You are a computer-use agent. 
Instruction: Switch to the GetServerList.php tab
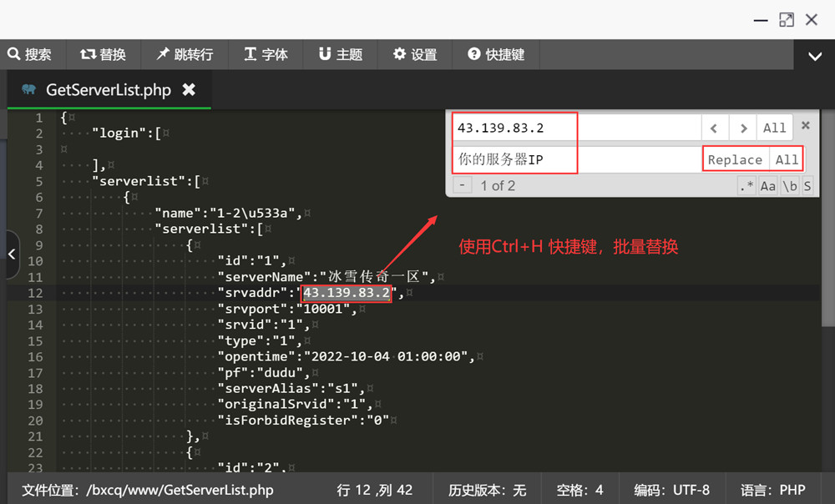pyautogui.click(x=108, y=90)
